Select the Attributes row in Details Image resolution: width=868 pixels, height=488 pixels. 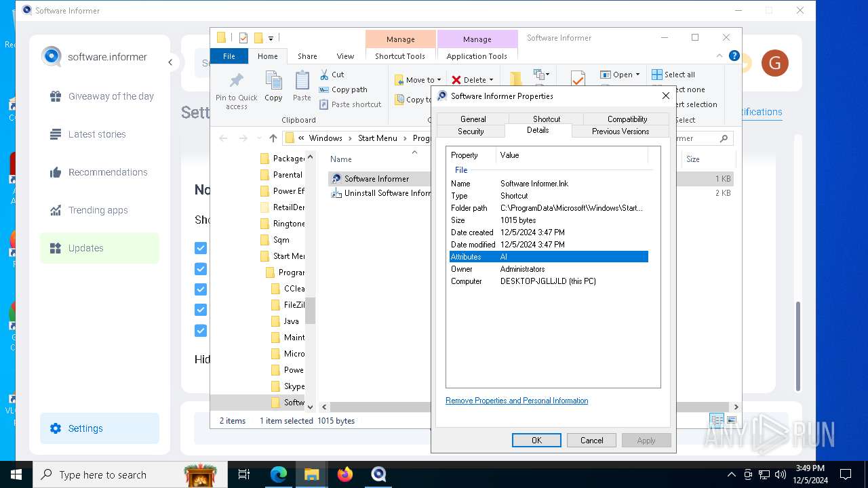(549, 257)
